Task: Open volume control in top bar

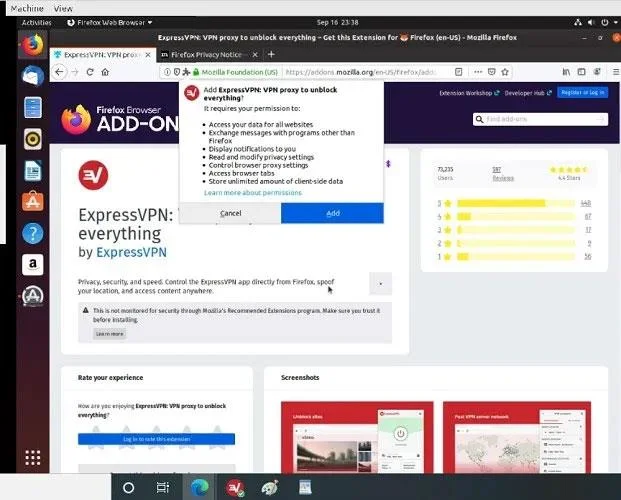Action: [x=591, y=23]
